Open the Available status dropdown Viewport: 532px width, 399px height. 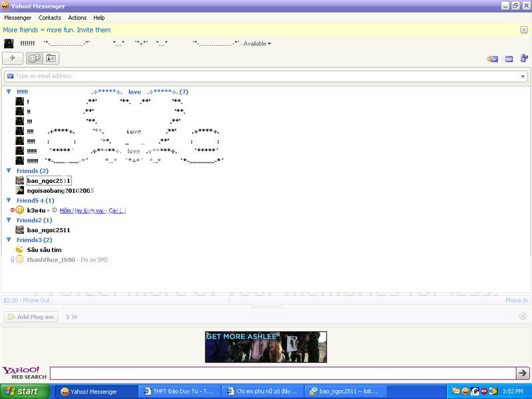[x=269, y=44]
